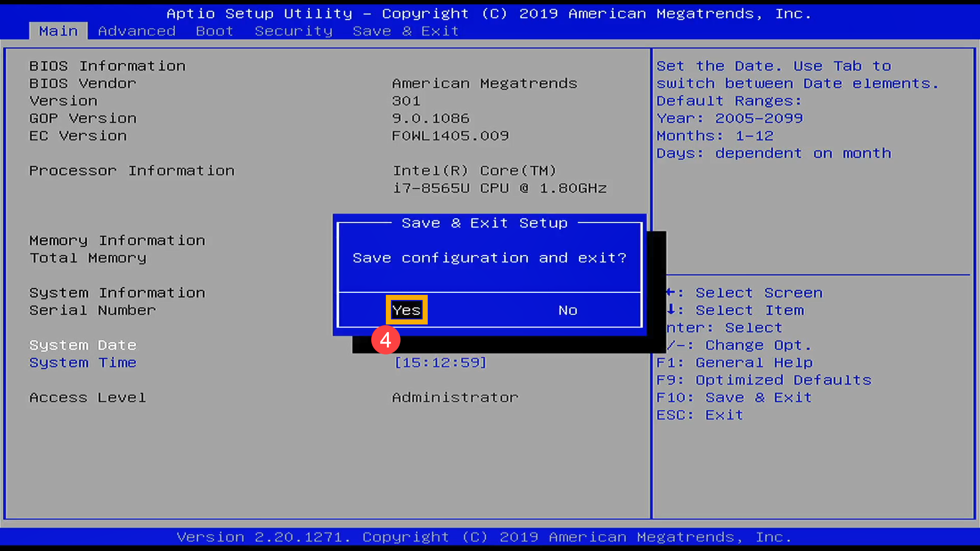Navigate to Save & Exit menu tab
980x551 pixels.
[x=405, y=31]
